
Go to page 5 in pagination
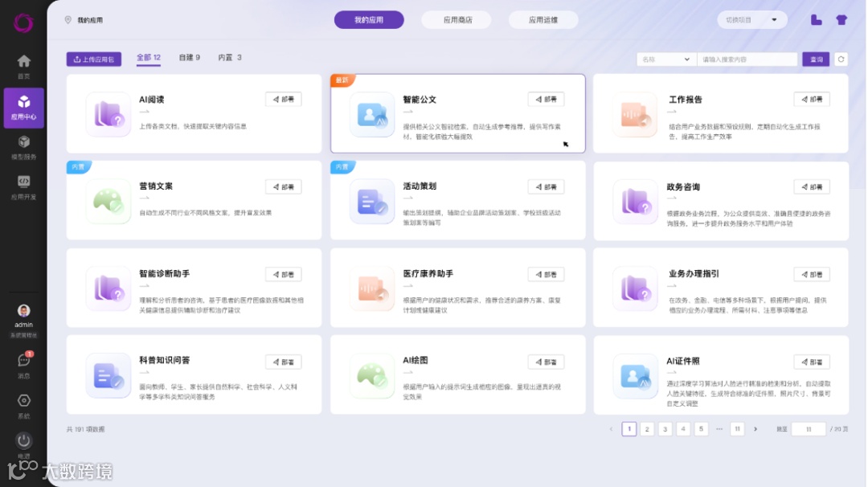click(701, 429)
